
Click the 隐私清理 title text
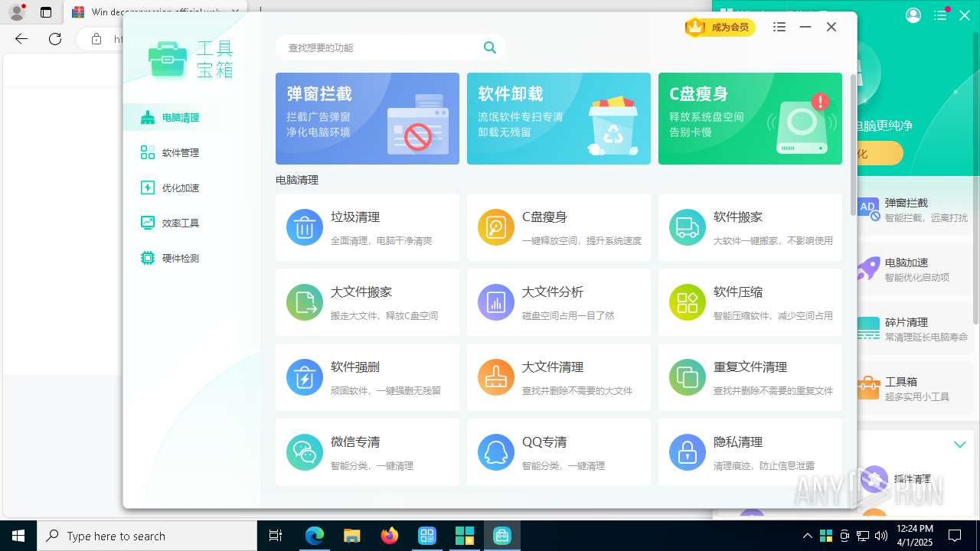click(738, 442)
